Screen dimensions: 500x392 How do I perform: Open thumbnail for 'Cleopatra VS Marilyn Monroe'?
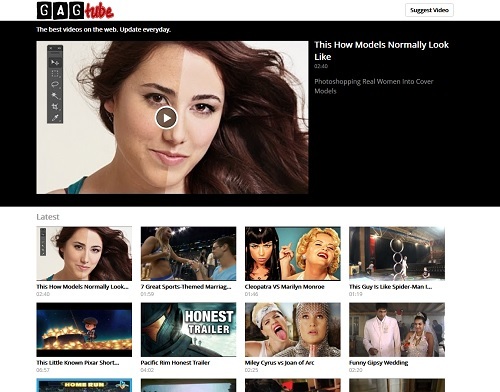tap(293, 253)
